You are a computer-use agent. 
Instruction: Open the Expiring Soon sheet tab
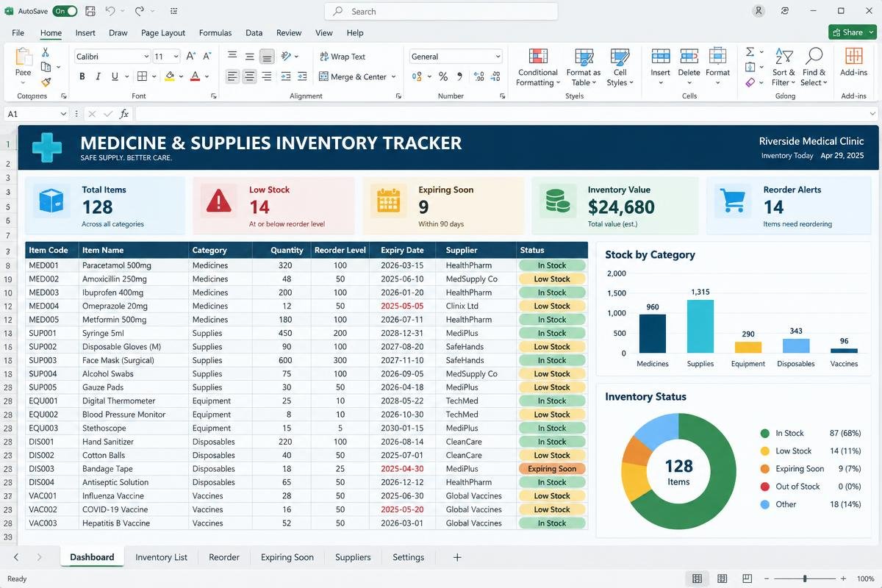[x=287, y=557]
